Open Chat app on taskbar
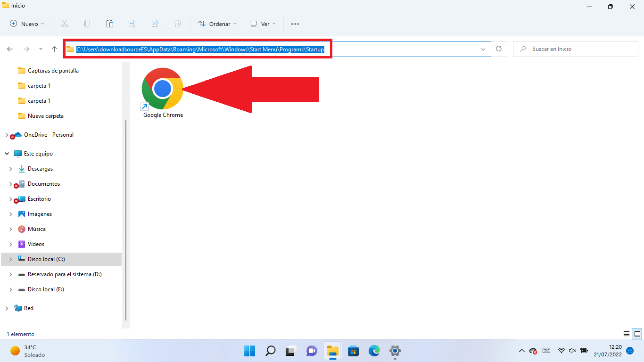This screenshot has height=362, width=644. 312,351
